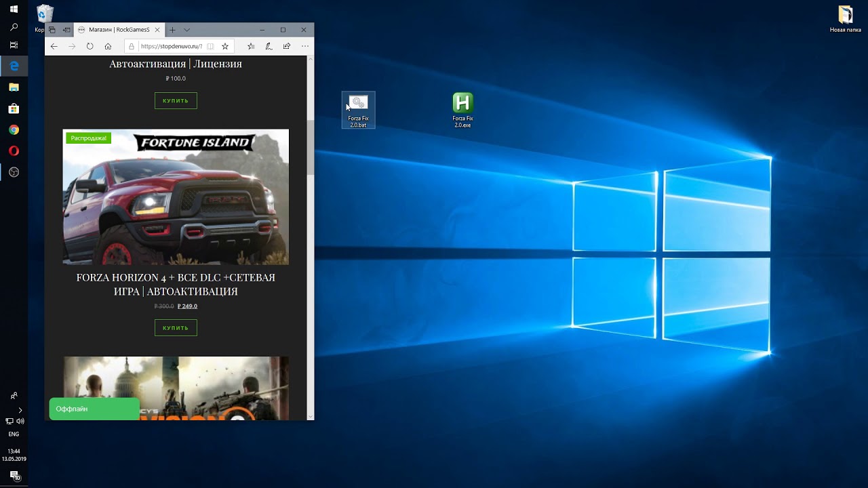This screenshot has width=868, height=488.
Task: Open the People icon in the taskbar
Action: (x=14, y=396)
